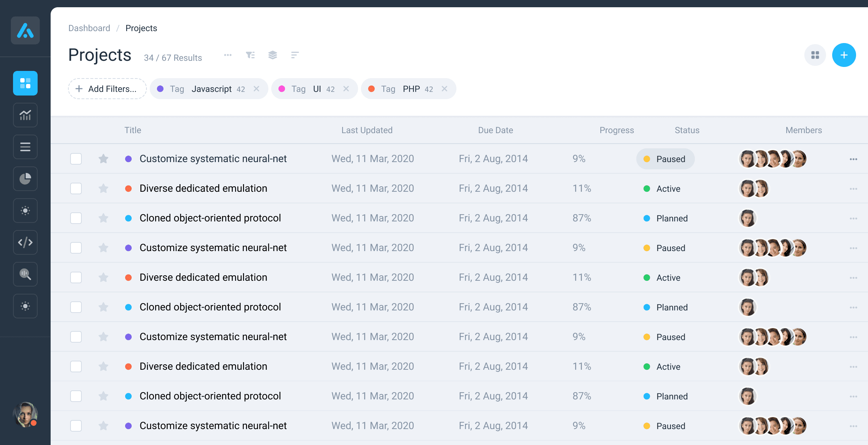Open the three-dot menu next to results count
The height and width of the screenshot is (445, 868).
(228, 55)
